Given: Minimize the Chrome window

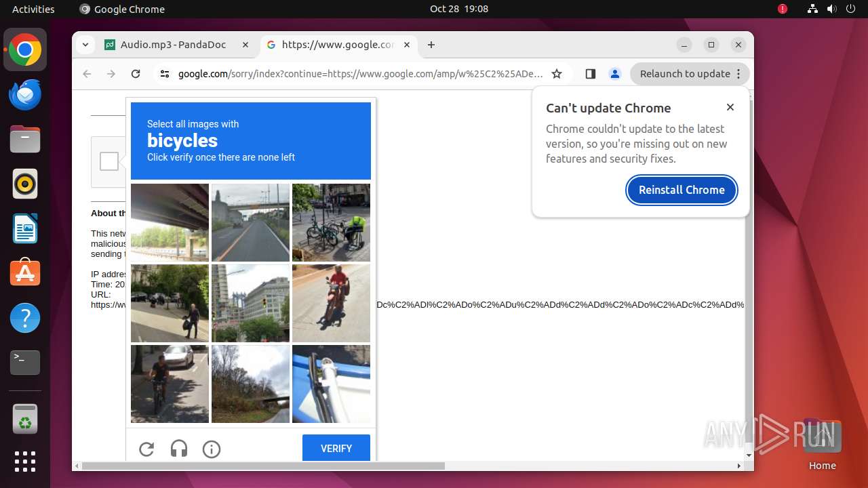Looking at the screenshot, I should (x=684, y=45).
